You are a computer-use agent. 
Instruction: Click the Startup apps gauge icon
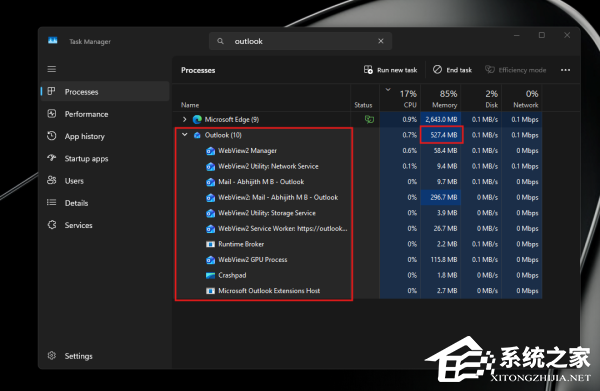coord(52,158)
